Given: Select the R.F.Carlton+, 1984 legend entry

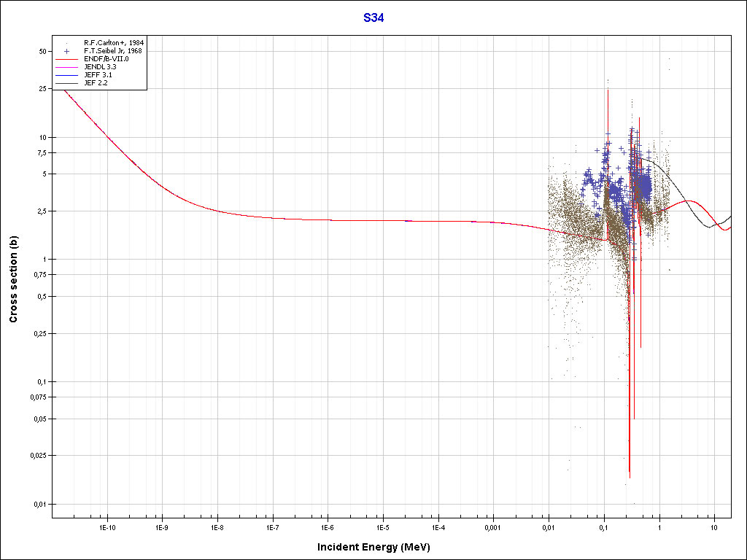Looking at the screenshot, I should [112, 43].
